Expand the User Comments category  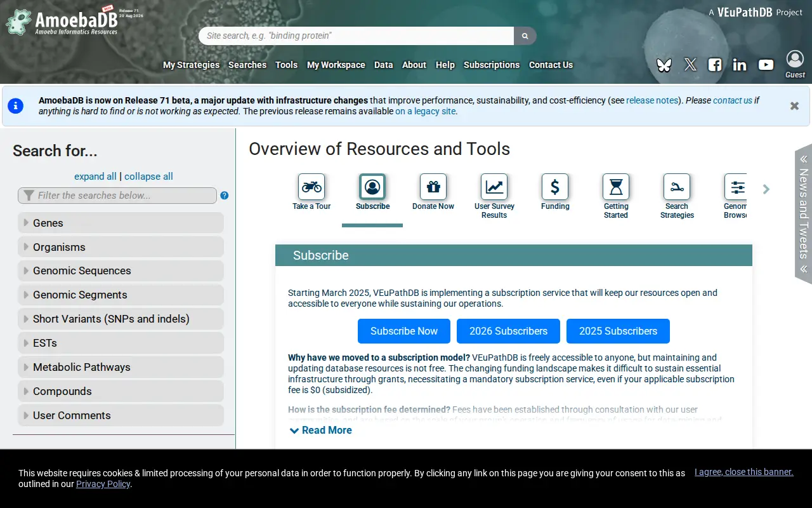[121, 415]
